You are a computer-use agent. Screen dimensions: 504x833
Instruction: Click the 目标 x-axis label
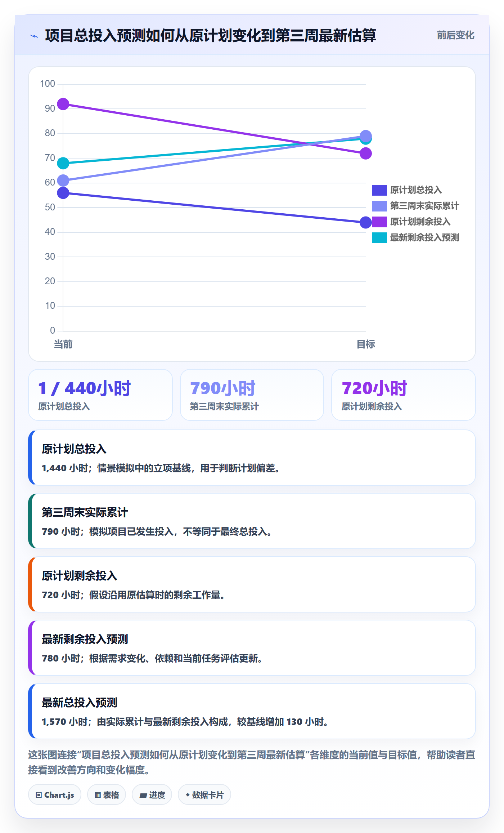(366, 344)
